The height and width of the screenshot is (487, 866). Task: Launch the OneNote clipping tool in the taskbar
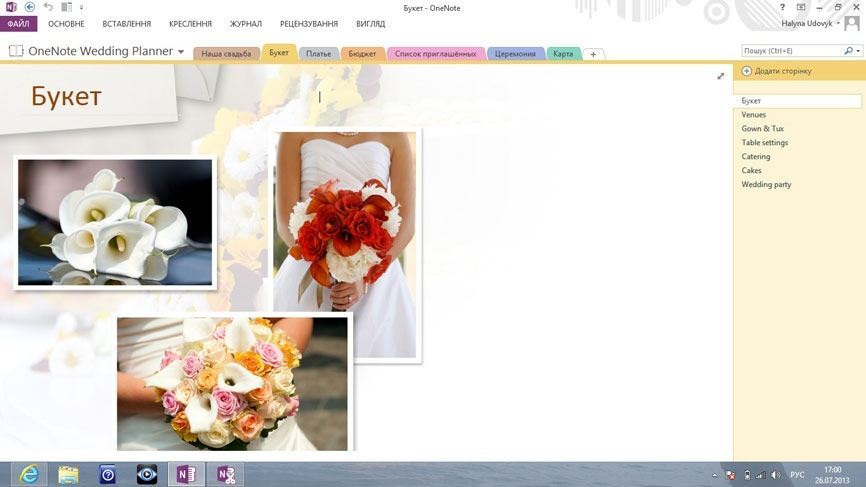pyautogui.click(x=226, y=474)
